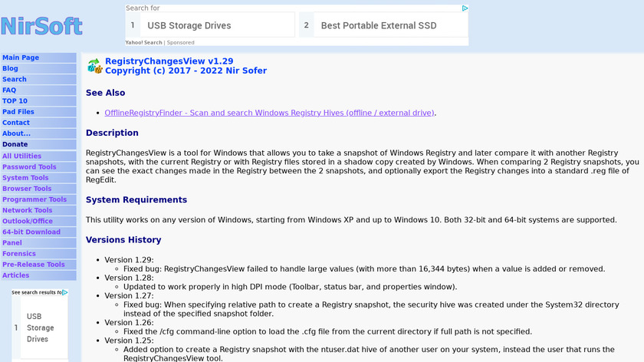Screen dimensions: 644x362
Task: Click the Version 1.27: entry
Action: click(129, 296)
